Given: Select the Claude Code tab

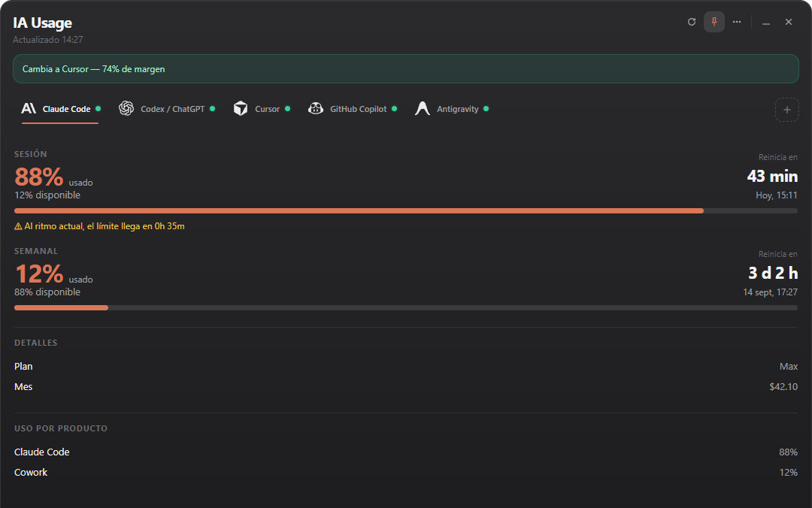Looking at the screenshot, I should [x=60, y=109].
